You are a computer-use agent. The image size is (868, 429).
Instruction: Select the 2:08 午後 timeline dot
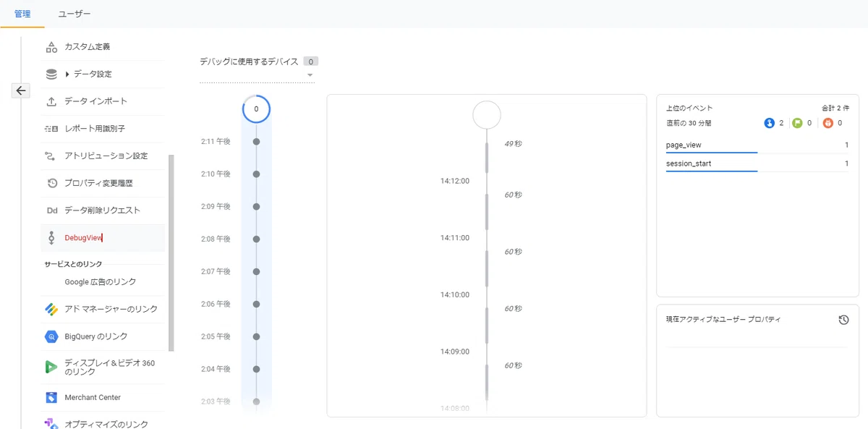[x=256, y=239]
